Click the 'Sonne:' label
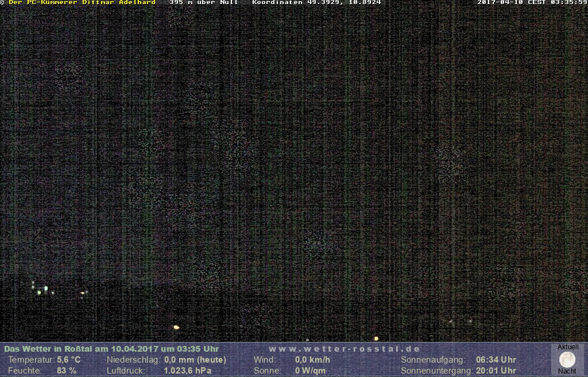The height and width of the screenshot is (377, 588). 268,371
